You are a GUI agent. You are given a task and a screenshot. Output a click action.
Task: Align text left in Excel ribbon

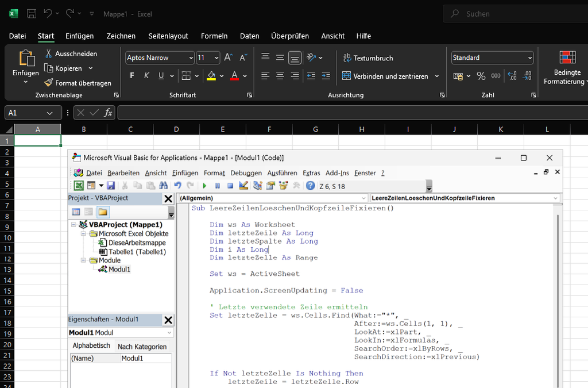pyautogui.click(x=265, y=76)
